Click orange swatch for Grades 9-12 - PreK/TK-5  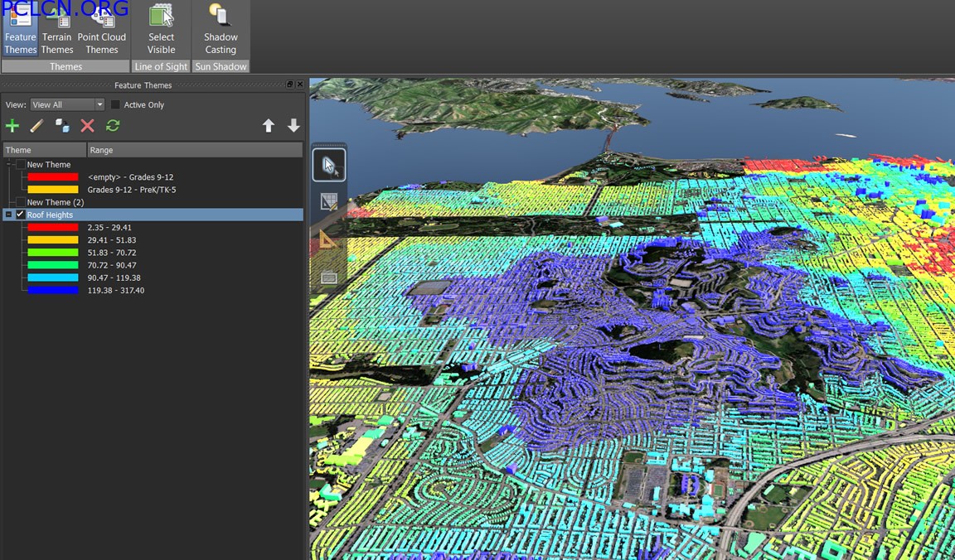(53, 190)
